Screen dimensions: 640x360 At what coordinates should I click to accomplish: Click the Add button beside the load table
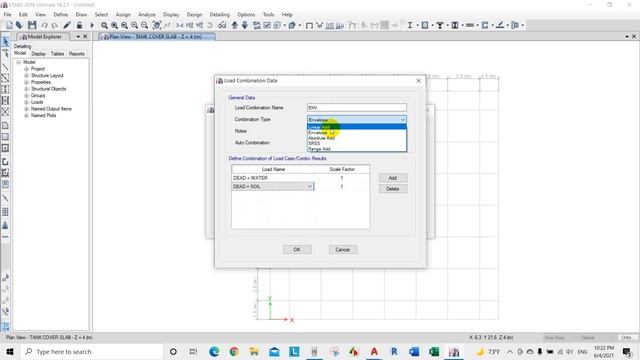[393, 178]
